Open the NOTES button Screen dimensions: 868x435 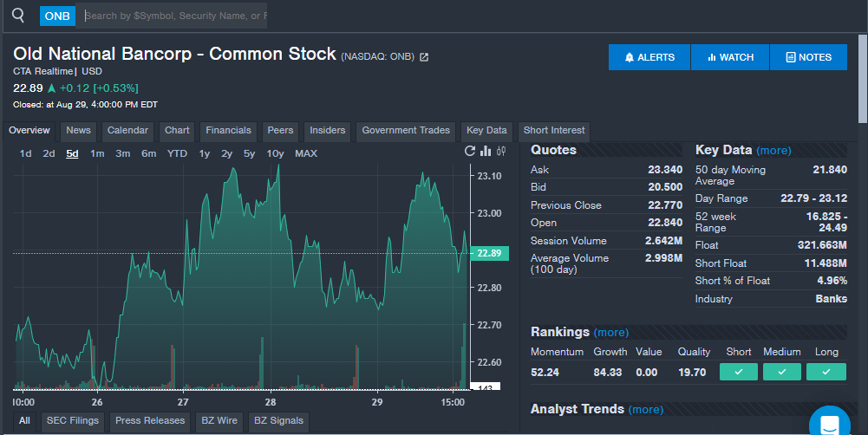(808, 57)
